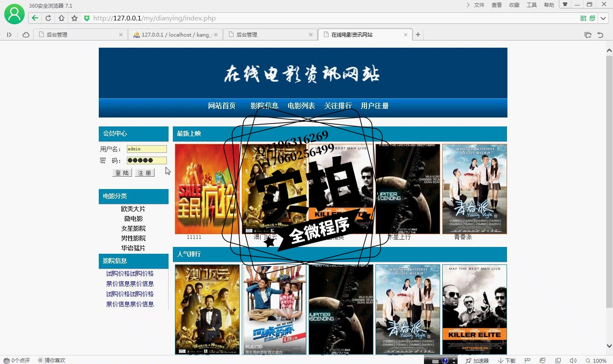Click the scroll down arrow of page scrollbar
The image size is (613, 364).
[x=609, y=346]
